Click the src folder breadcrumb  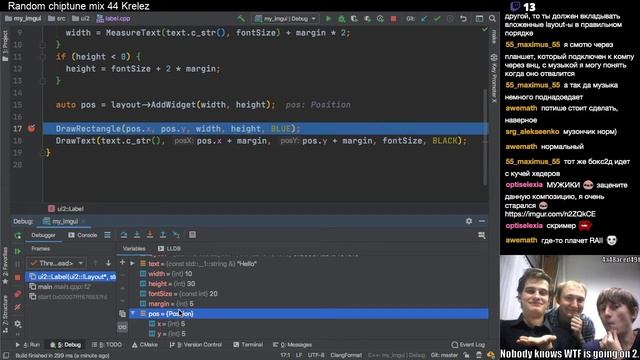(x=57, y=18)
